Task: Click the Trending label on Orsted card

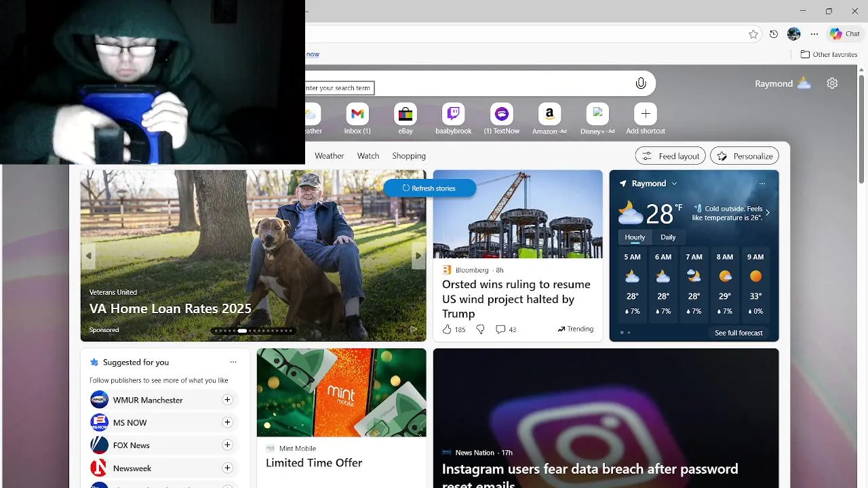Action: click(x=576, y=329)
